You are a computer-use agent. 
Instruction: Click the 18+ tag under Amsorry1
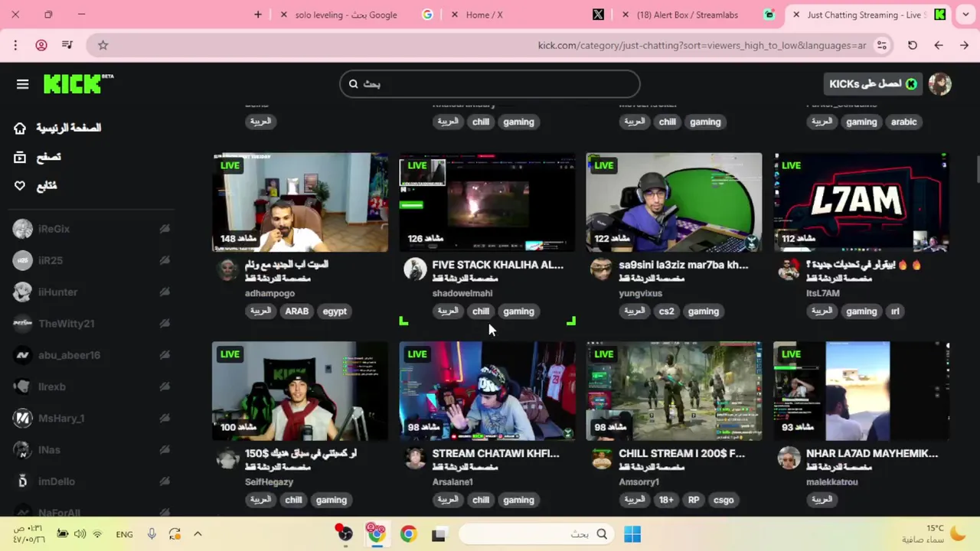tap(666, 500)
